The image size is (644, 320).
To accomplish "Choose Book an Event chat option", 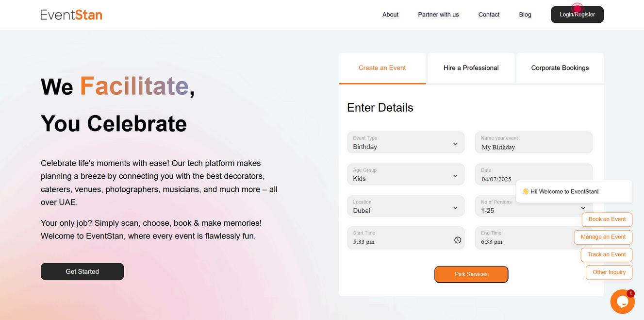I will [607, 219].
